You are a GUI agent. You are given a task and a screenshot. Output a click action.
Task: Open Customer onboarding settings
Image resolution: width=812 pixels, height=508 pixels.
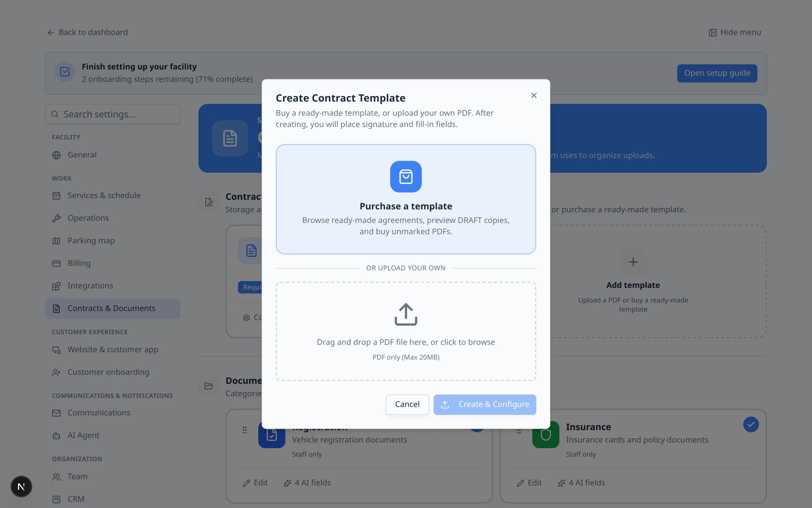(113, 372)
